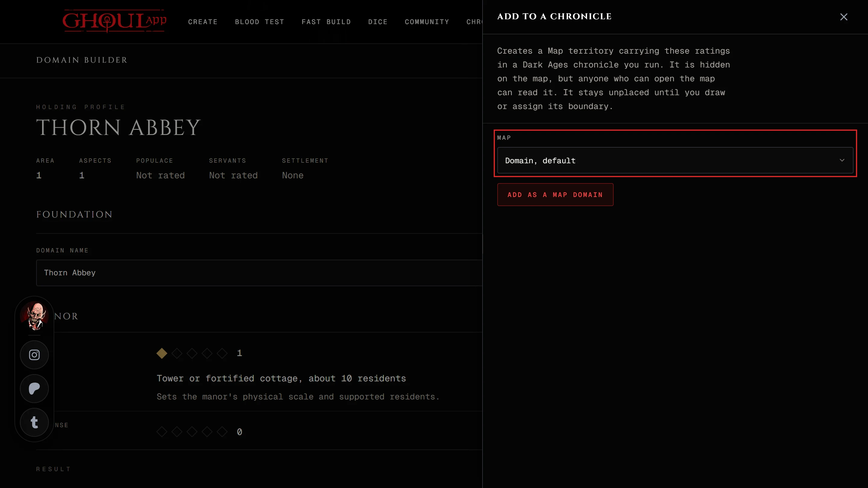Viewport: 868px width, 488px height.
Task: Open the Dice page
Action: tap(378, 22)
